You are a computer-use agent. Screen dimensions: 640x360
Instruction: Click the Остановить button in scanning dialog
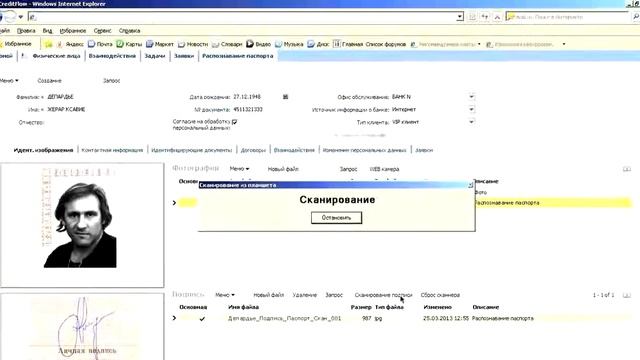336,218
